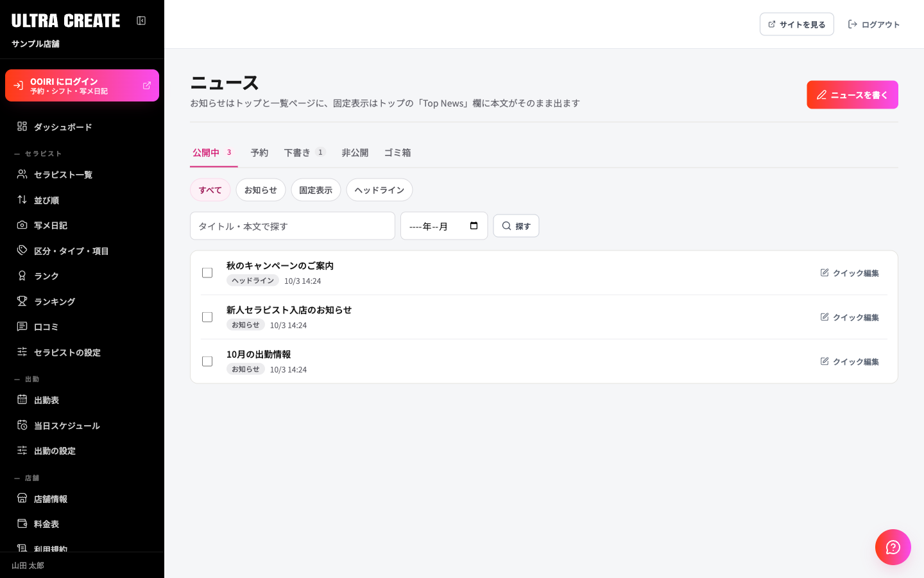Select the ヘッドライン filter chip
924x578 pixels.
379,190
